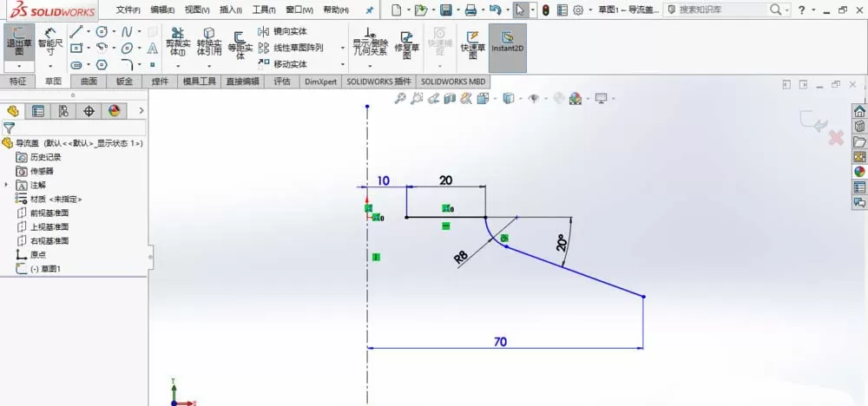The width and height of the screenshot is (868, 406).
Task: Click 等距实体 offset entities tool
Action: coord(240,45)
